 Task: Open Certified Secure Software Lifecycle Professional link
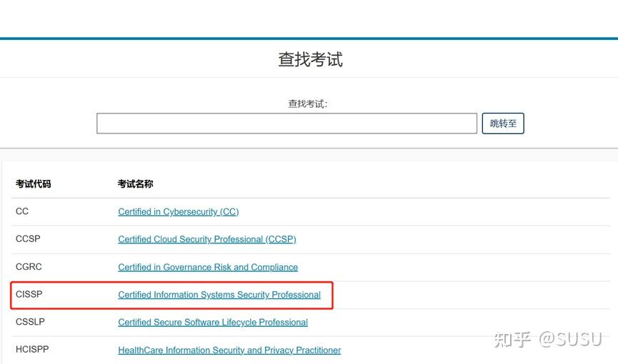(x=213, y=322)
